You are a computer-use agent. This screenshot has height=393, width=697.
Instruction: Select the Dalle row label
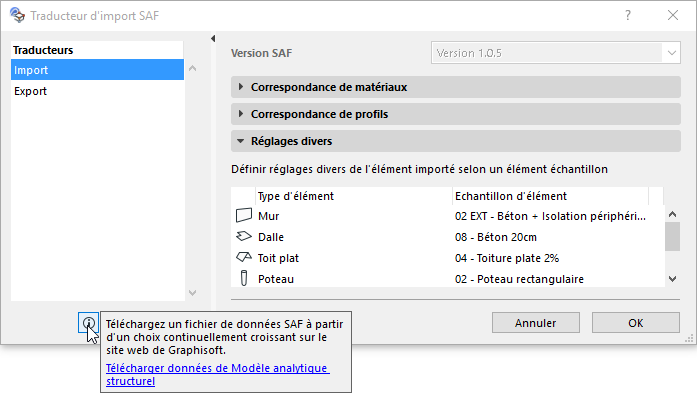(x=271, y=237)
